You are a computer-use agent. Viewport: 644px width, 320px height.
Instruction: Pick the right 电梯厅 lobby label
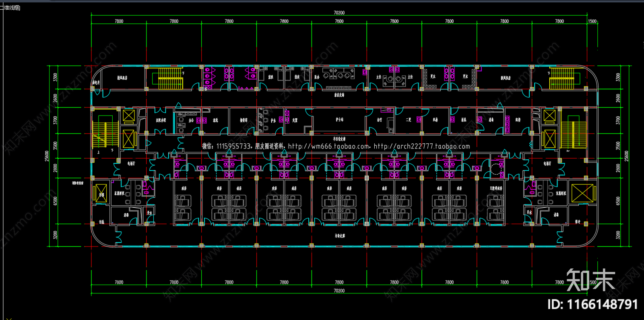coord(547,163)
